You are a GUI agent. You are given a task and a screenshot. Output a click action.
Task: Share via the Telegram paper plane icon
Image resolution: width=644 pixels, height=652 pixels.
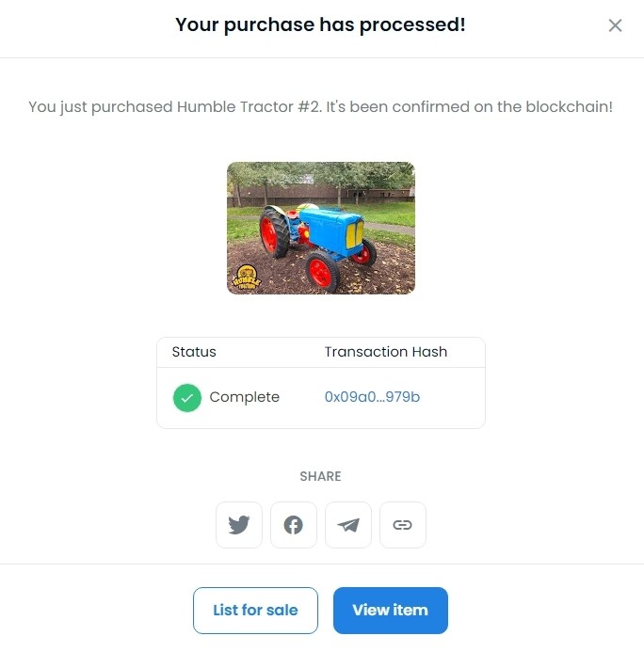coord(347,525)
